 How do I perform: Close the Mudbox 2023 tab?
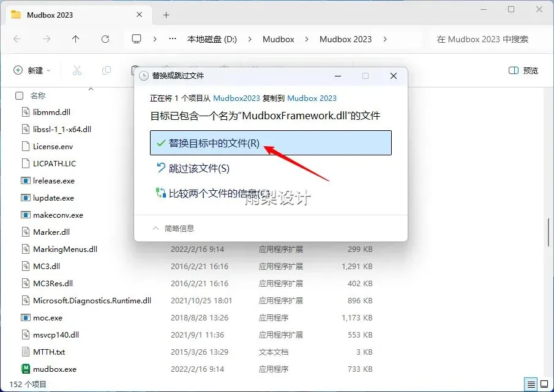(x=140, y=15)
